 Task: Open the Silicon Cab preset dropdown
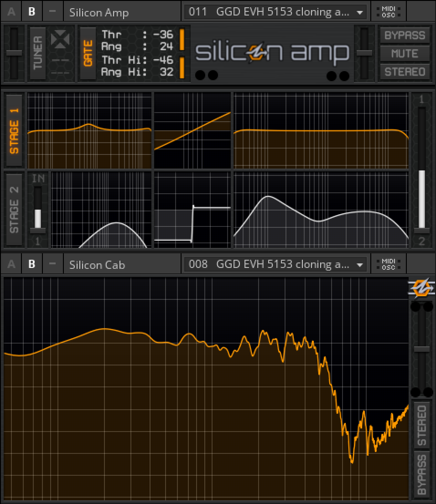[x=276, y=265]
